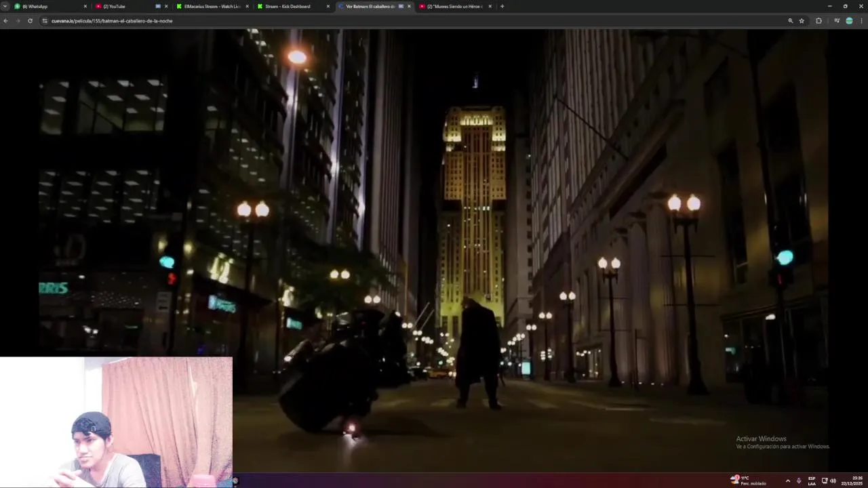This screenshot has height=488, width=868.
Task: Open the media control music-note icon
Action: (837, 21)
